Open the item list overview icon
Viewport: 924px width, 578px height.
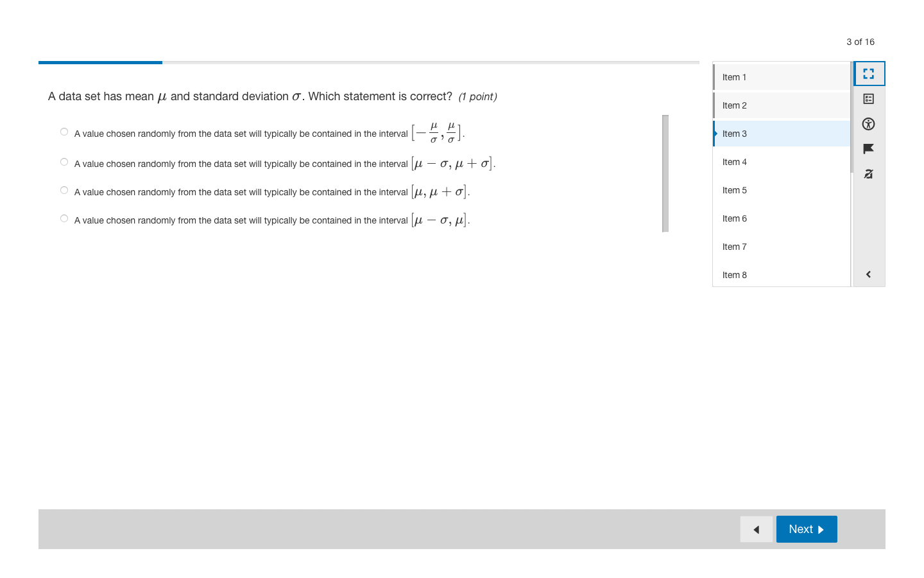tap(869, 99)
